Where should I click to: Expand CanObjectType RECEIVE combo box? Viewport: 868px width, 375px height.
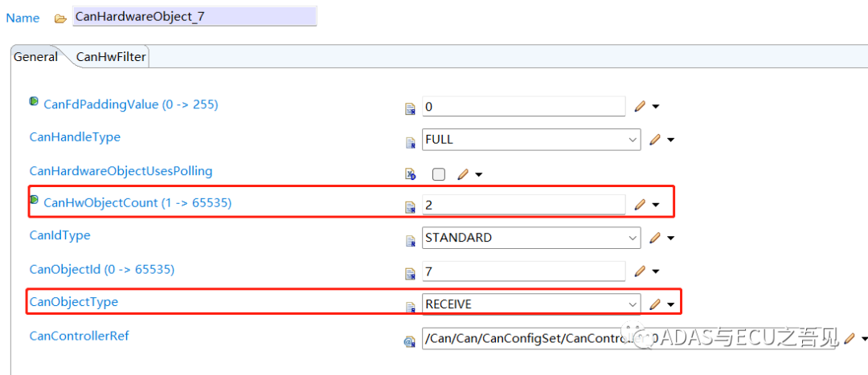[x=632, y=304]
